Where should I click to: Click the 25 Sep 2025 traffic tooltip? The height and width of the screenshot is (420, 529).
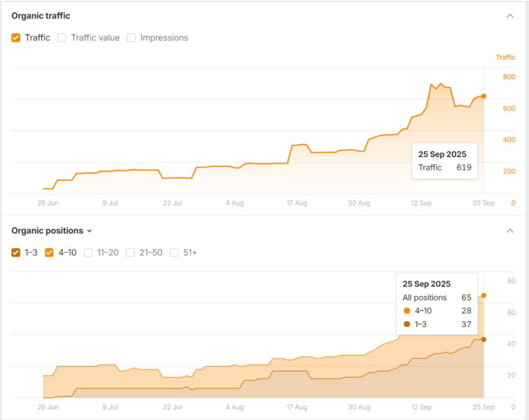444,161
